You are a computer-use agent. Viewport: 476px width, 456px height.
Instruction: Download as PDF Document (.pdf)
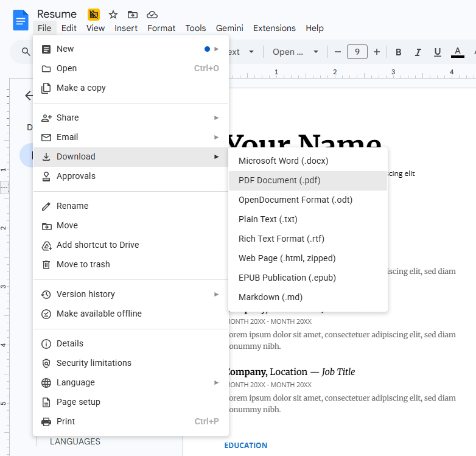tap(308, 180)
